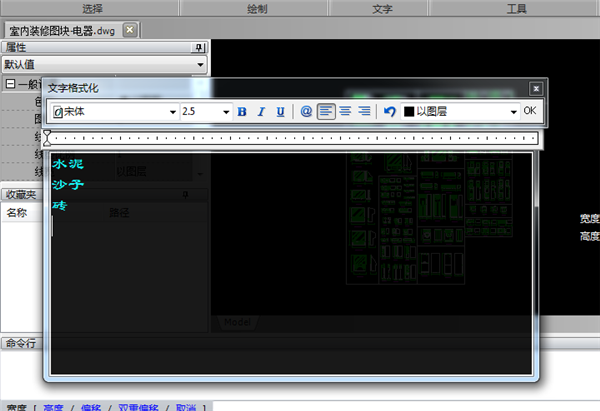Screen dimensions: 600x411
Task: Align text left
Action: coord(326,111)
